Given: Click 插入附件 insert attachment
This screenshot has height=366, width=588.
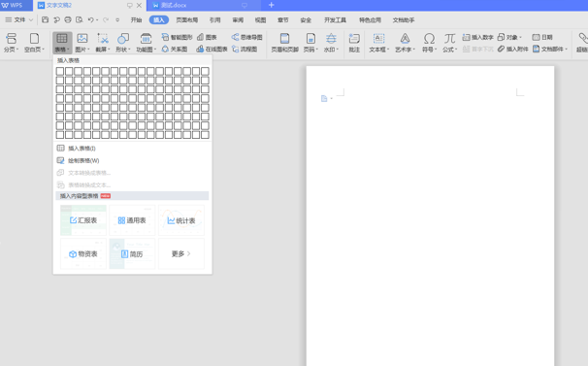Looking at the screenshot, I should click(513, 49).
